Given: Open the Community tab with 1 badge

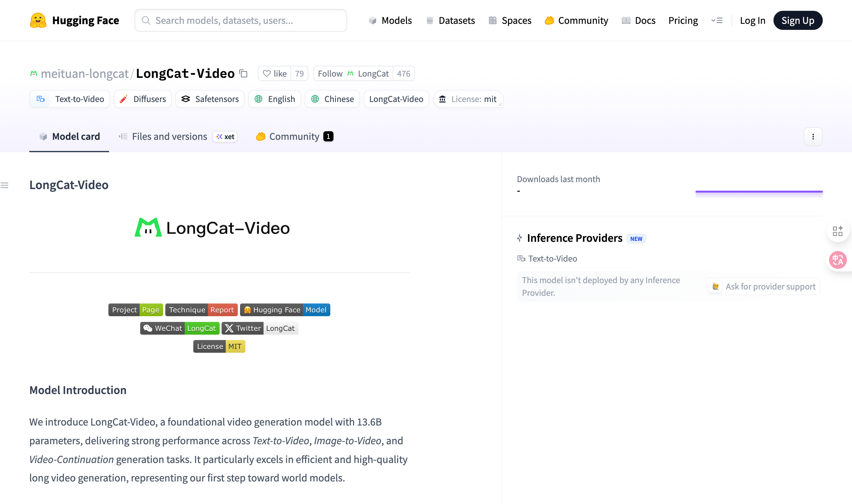Looking at the screenshot, I should [x=294, y=137].
